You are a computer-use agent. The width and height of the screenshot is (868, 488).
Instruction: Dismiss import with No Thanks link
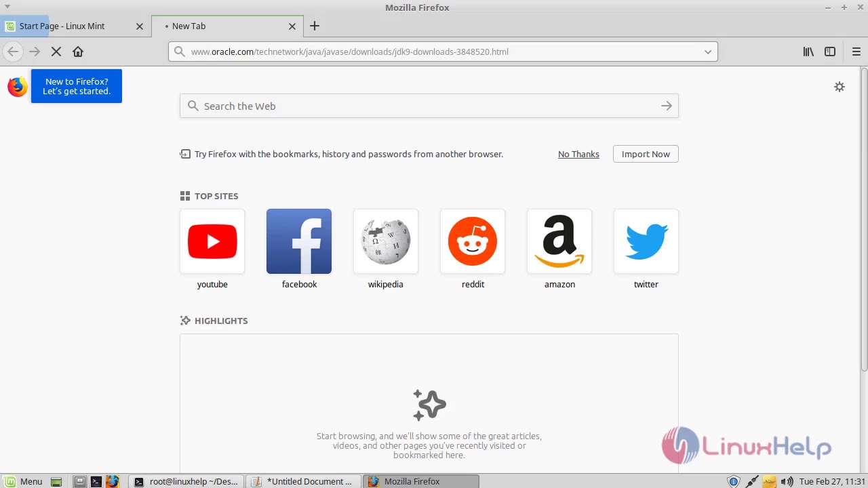click(578, 154)
